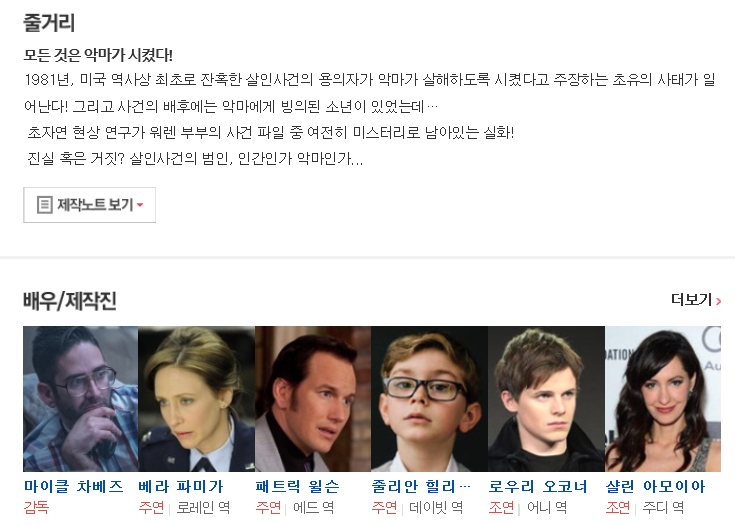Click the red arrow on 제작노트 보기
This screenshot has height=525, width=735.
click(140, 205)
